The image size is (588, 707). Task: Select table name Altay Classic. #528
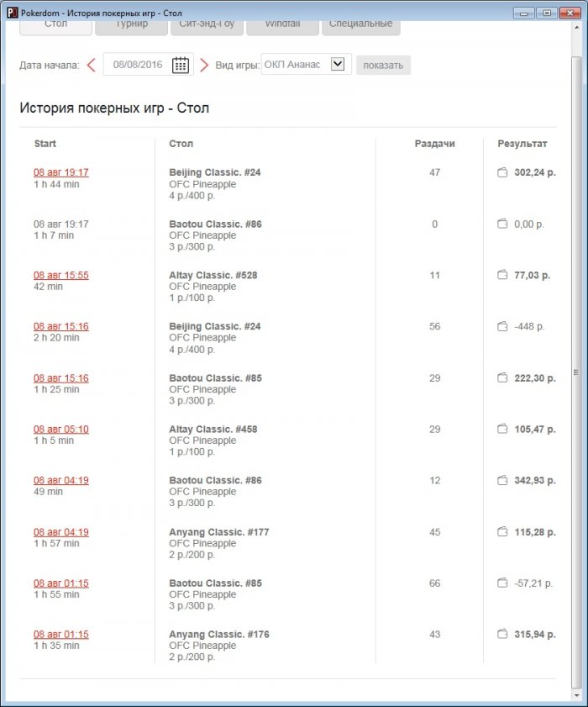click(213, 275)
